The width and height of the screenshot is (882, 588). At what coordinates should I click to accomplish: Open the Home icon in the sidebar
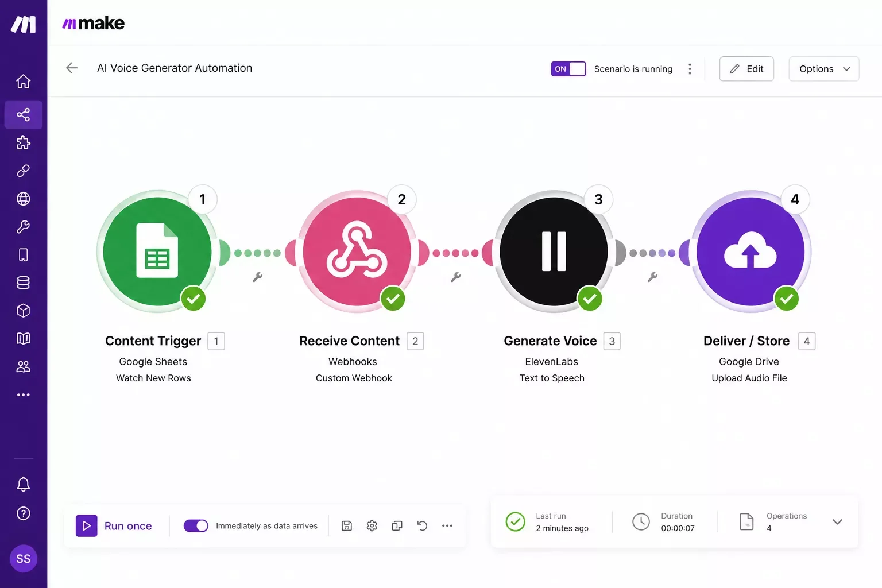24,82
